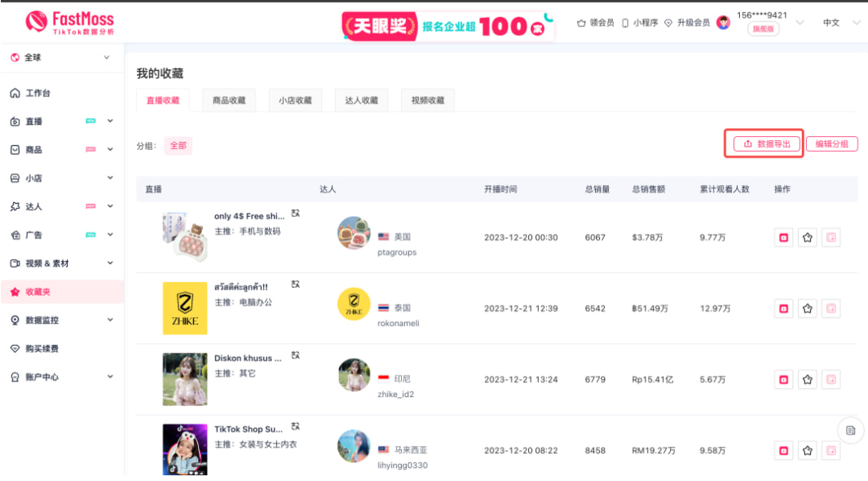The image size is (868, 481).
Task: Click the pale pink icon in the lihyingg0330 row
Action: tap(831, 451)
